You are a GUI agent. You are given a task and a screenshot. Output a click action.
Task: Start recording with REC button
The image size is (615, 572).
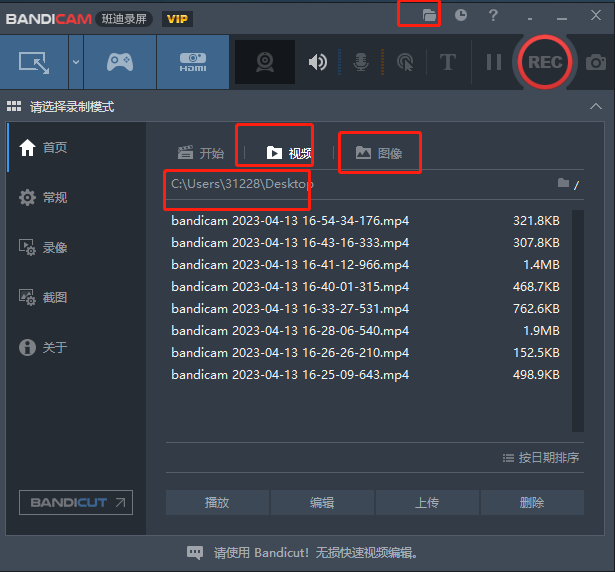(545, 62)
